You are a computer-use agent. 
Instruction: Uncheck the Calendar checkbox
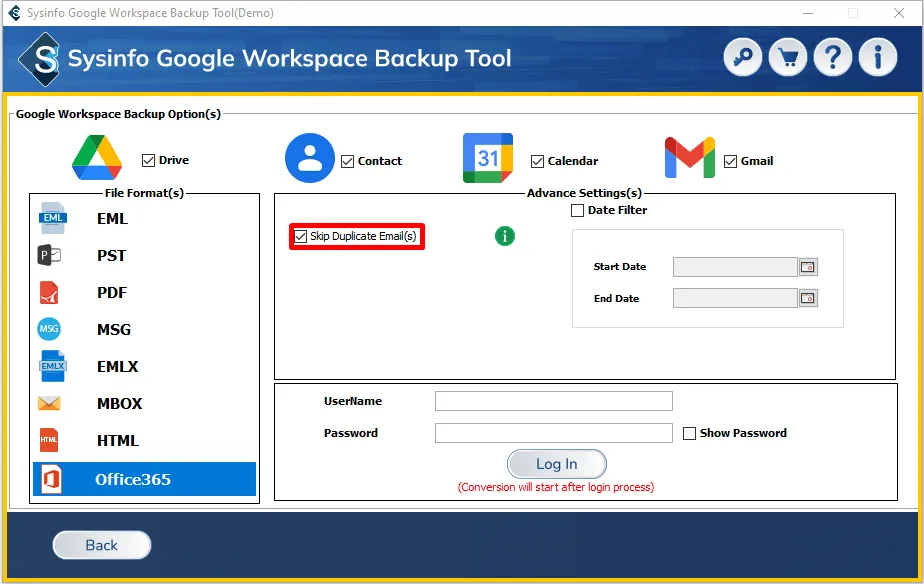pyautogui.click(x=537, y=161)
